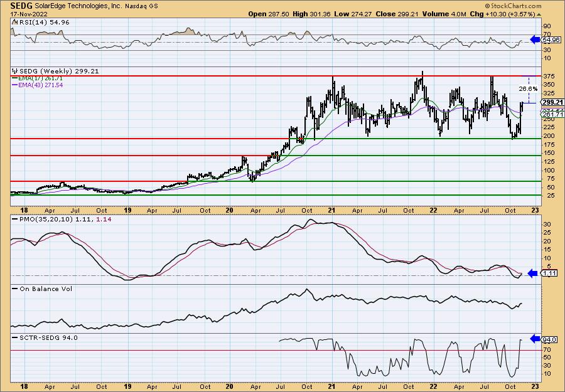Click the black PMO legend line swatch
Screen dimensions: 565x392
[x=15, y=220]
